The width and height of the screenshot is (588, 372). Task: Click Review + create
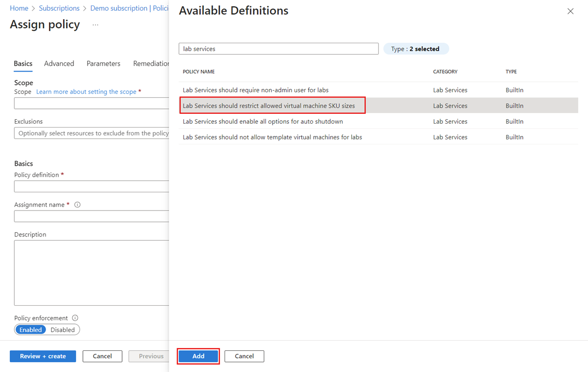coord(43,356)
